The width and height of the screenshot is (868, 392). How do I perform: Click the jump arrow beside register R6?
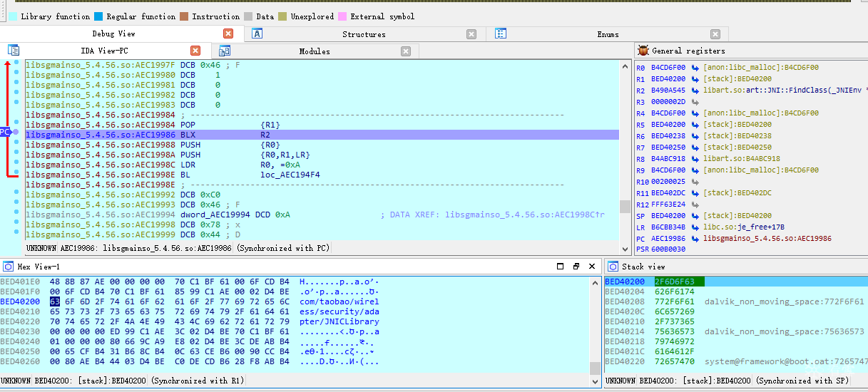(x=695, y=136)
